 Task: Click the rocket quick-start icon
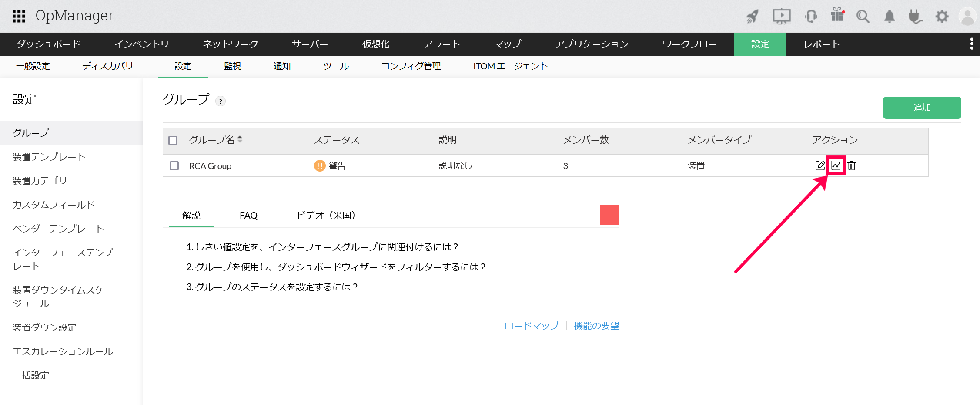click(753, 17)
